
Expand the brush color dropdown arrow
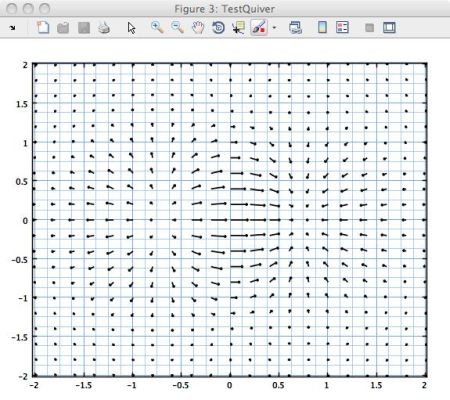(x=274, y=28)
